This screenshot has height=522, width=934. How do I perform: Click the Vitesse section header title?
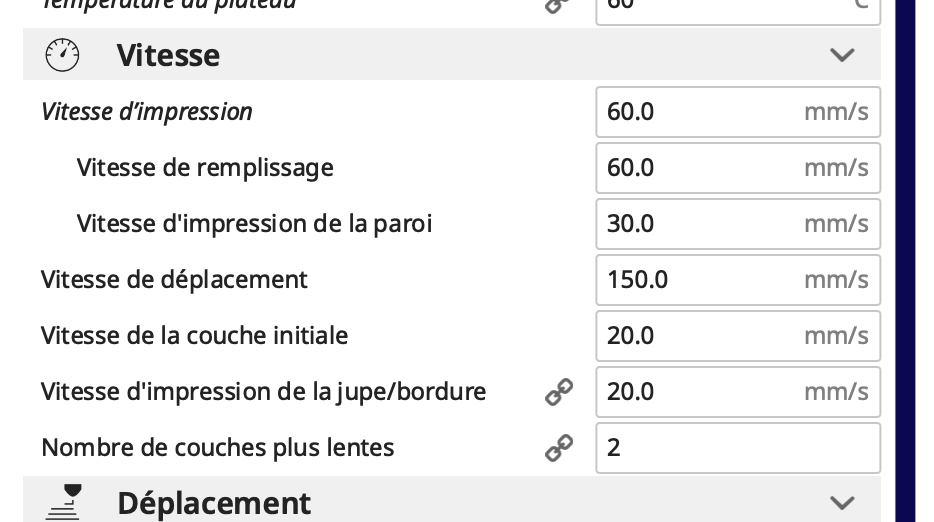point(168,55)
